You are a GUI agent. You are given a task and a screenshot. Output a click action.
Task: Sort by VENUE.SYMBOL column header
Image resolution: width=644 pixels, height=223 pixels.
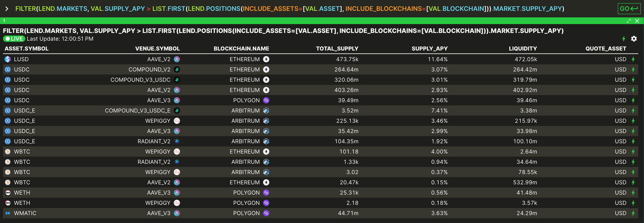point(157,49)
